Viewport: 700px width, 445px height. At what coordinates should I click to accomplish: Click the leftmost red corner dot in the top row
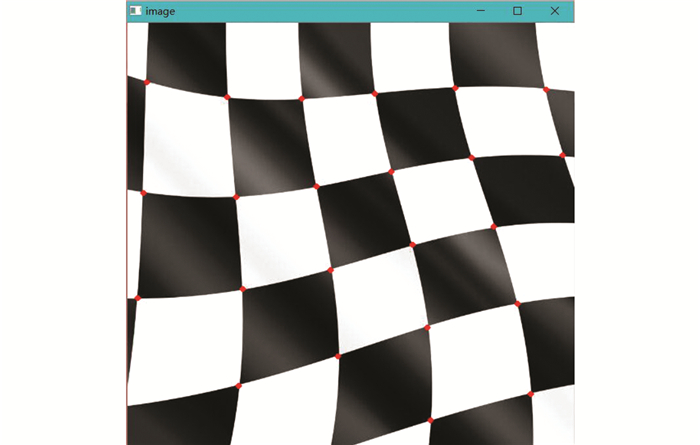click(146, 82)
